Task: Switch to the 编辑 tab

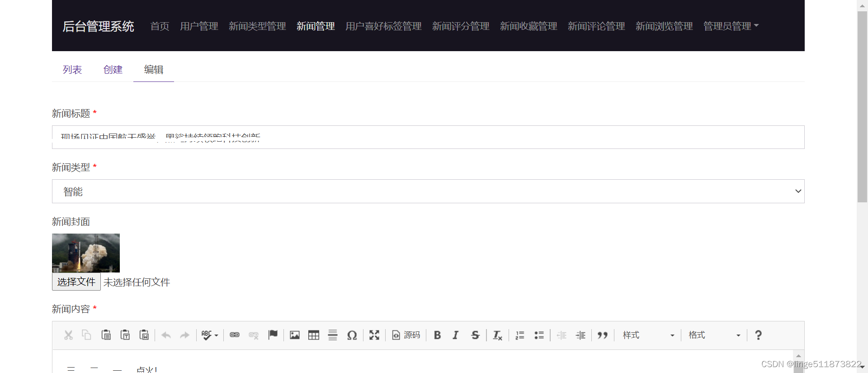Action: click(x=154, y=70)
